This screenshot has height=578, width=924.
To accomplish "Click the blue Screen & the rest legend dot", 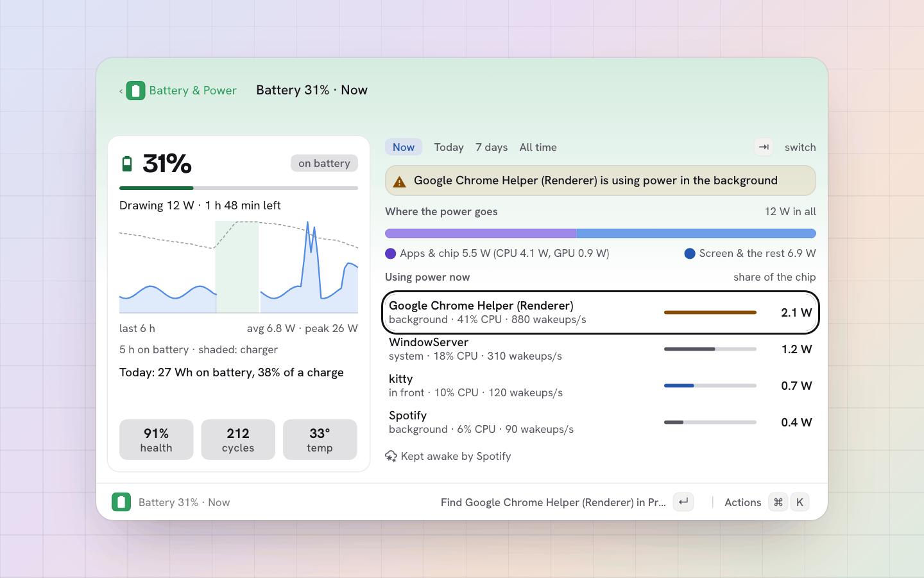I will pyautogui.click(x=690, y=254).
